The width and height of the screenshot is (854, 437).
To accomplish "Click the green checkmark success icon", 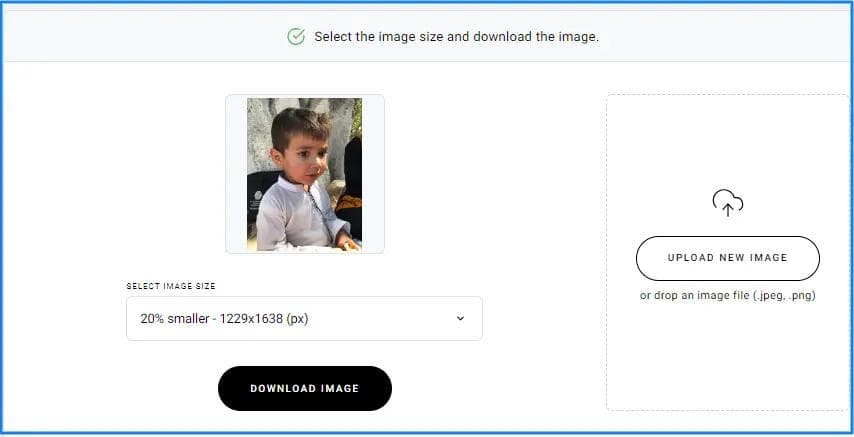I will coord(295,37).
